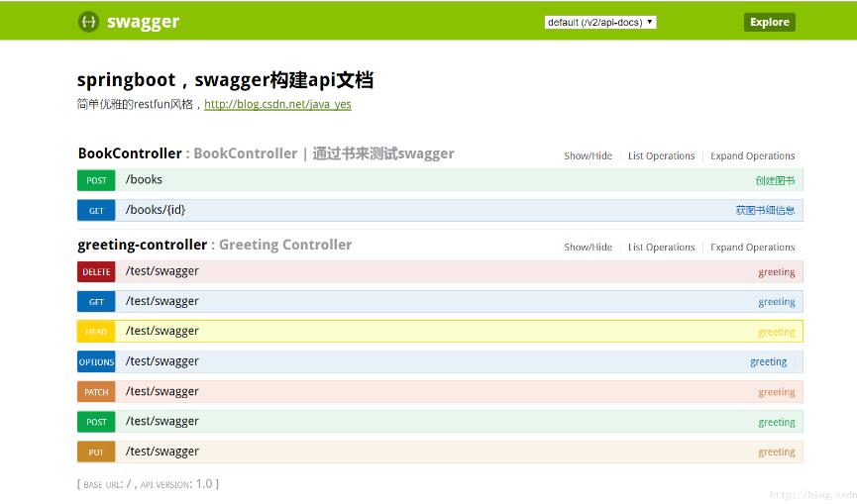Screen dimensions: 857x504
Task: Expand the BookController section heading
Action: click(x=130, y=153)
